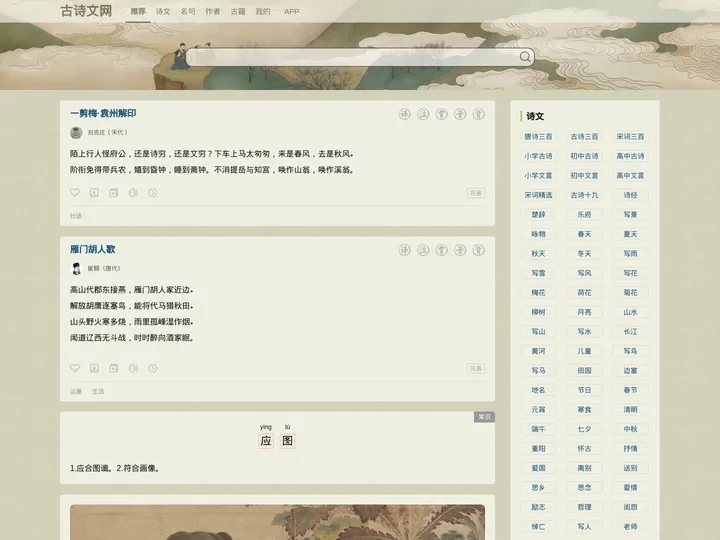This screenshot has height=540, width=720.
Task: Show translation (译) for 雁门胡人歌
Action: pyautogui.click(x=405, y=250)
